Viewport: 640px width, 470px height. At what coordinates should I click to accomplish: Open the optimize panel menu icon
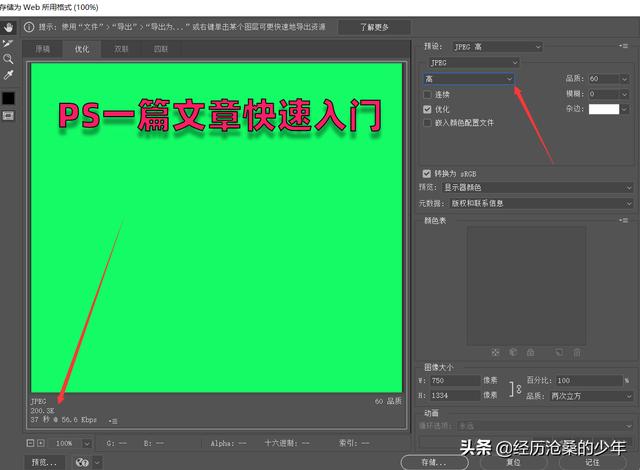click(623, 46)
